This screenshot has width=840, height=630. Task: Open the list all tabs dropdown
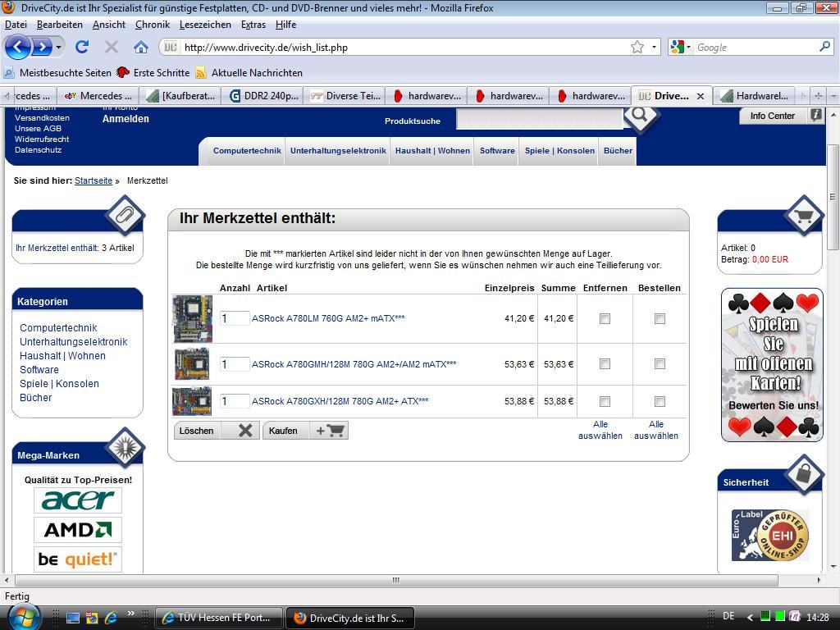[833, 97]
